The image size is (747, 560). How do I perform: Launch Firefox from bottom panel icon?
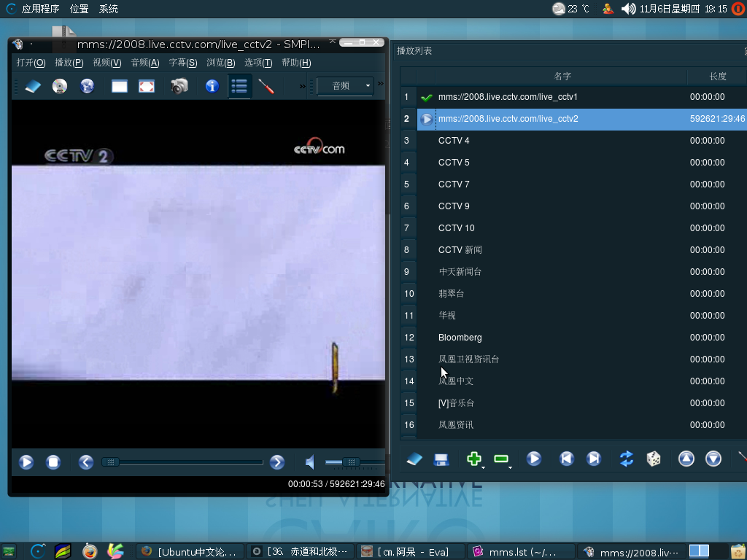tap(90, 551)
